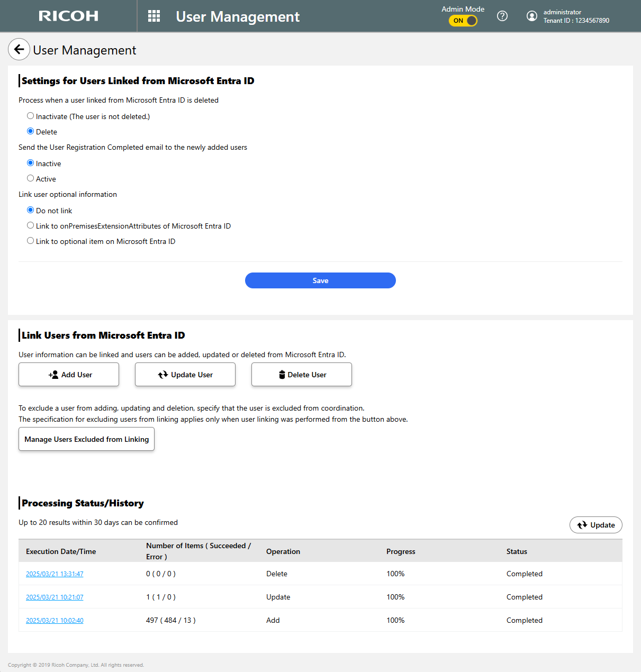
Task: Open Manage Users Excluded from Linking
Action: [x=86, y=439]
